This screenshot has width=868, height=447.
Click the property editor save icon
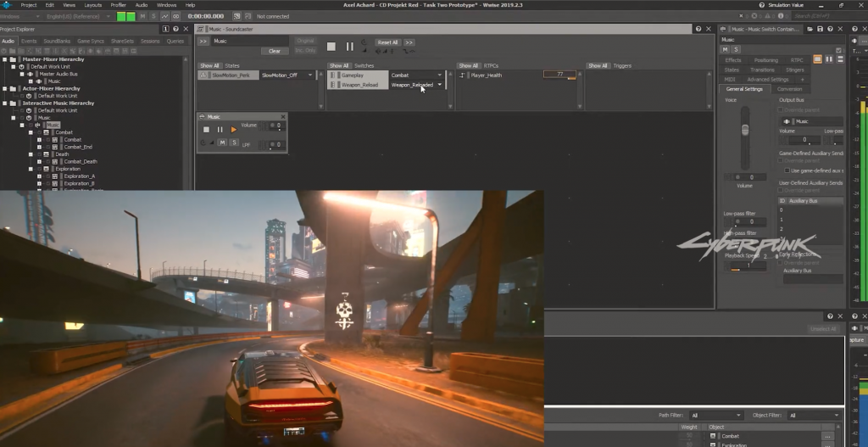click(x=820, y=29)
